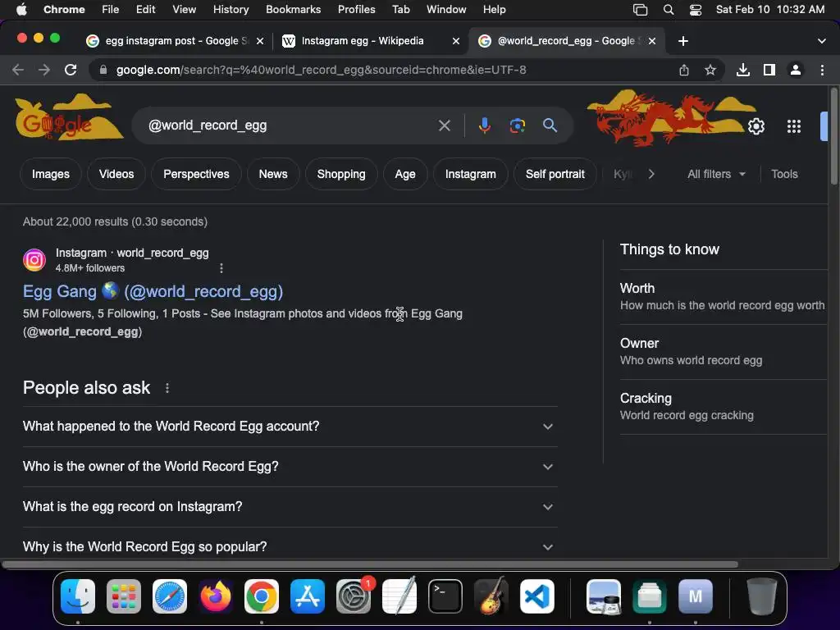Open the Chrome History menu
Viewport: 840px width, 630px height.
pos(231,10)
